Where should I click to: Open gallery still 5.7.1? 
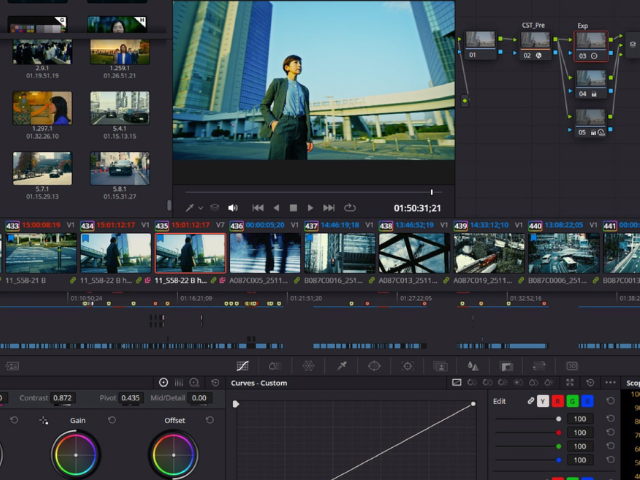[42, 168]
